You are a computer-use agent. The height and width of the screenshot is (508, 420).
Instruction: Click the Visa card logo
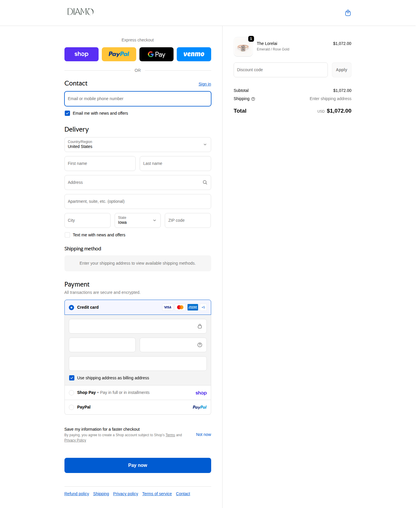point(168,307)
